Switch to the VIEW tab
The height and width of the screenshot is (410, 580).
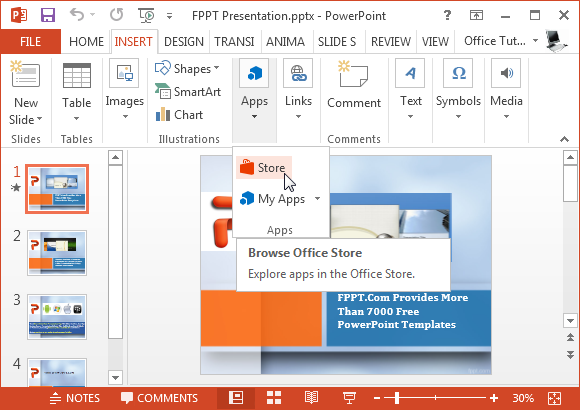[x=435, y=41]
